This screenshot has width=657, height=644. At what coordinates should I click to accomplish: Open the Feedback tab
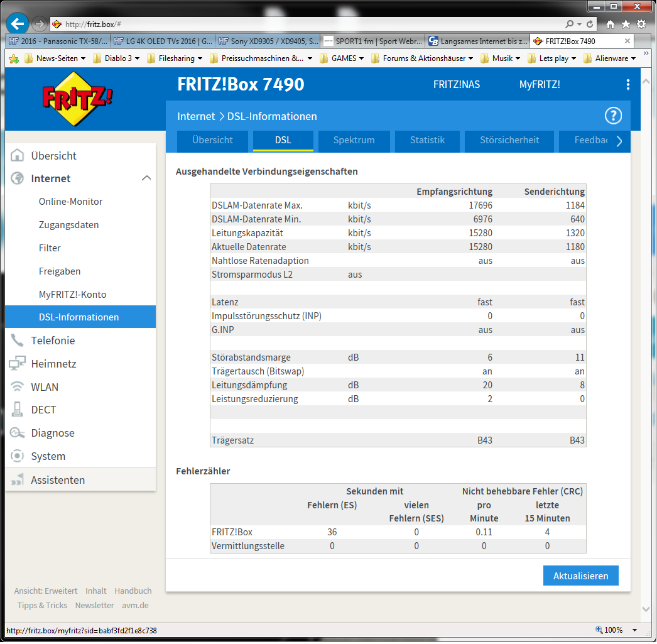(591, 140)
